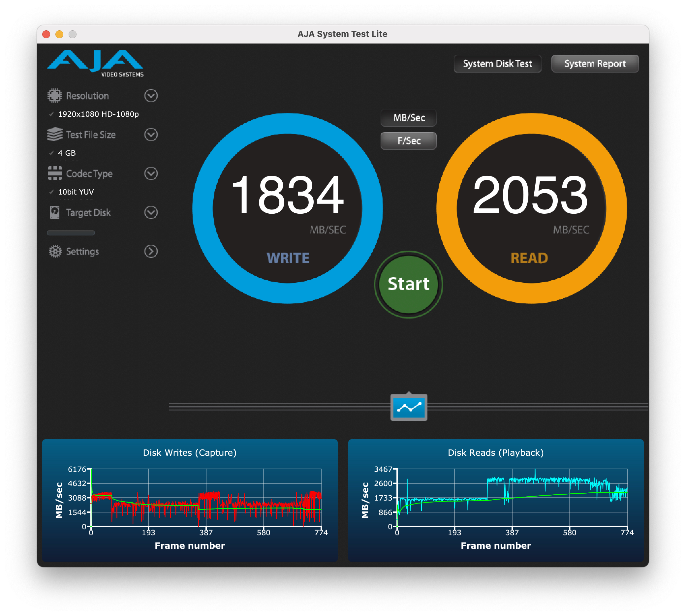Image resolution: width=686 pixels, height=616 pixels.
Task: Click the Target Disk drive icon
Action: (x=54, y=212)
